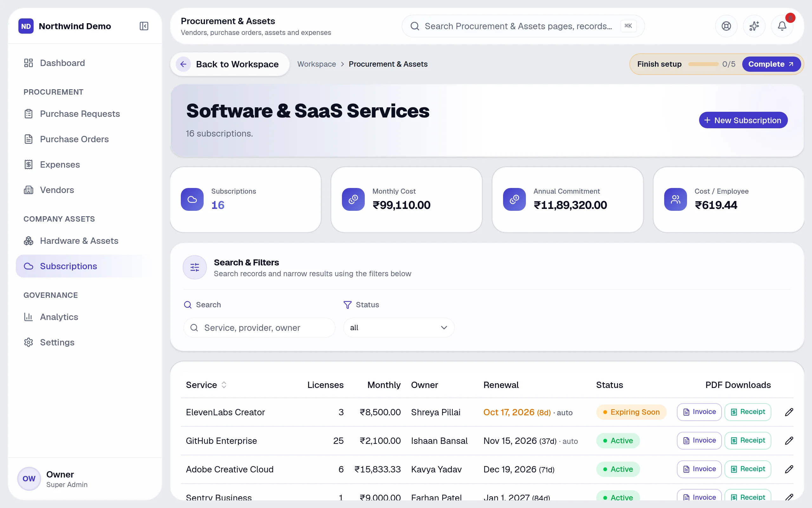
Task: Click New Subscription button
Action: click(x=743, y=120)
